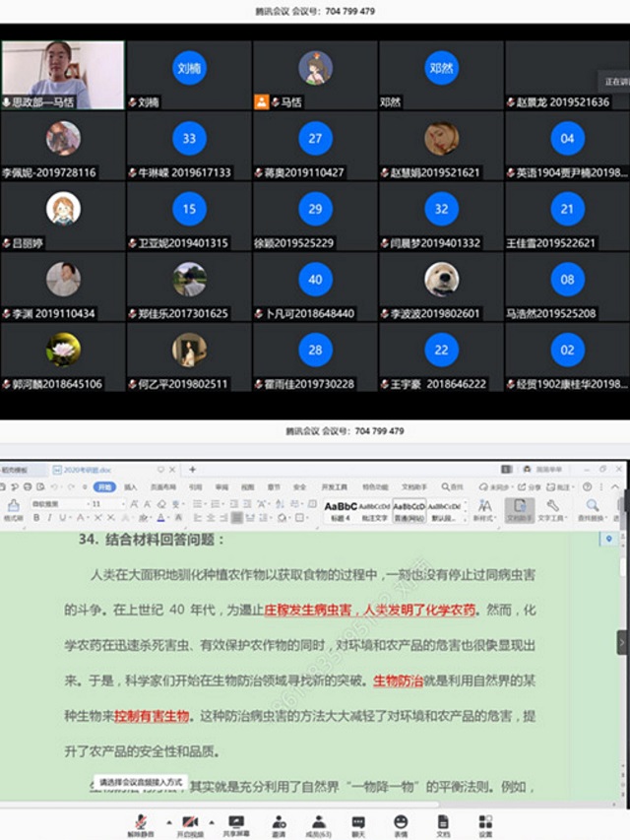Expand the side panel arrow on document edge
This screenshot has width=630, height=840.
[622, 642]
